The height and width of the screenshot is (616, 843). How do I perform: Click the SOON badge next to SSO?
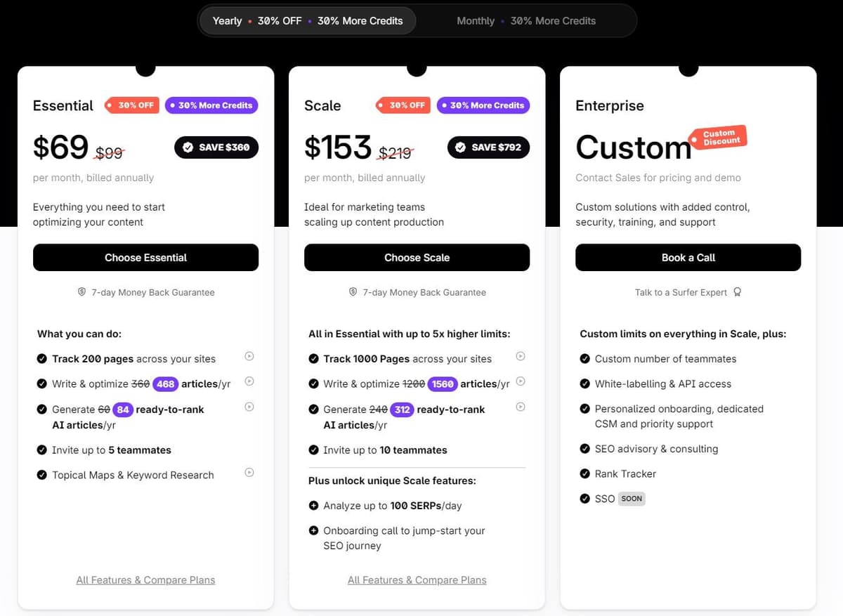pyautogui.click(x=632, y=499)
